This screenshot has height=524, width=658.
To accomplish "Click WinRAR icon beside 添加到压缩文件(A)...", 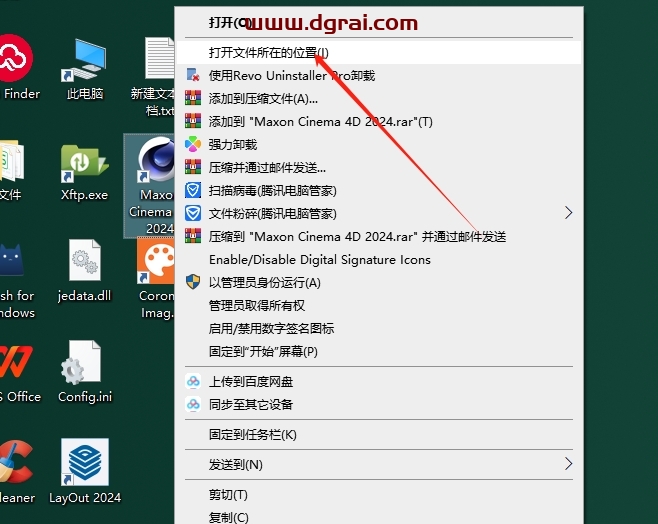I will pos(193,98).
